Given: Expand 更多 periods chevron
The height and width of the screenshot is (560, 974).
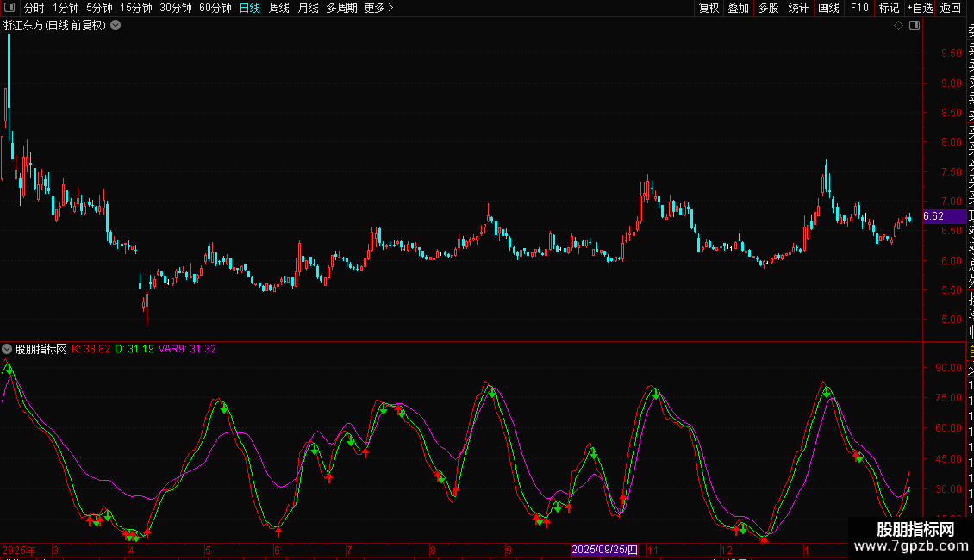Looking at the screenshot, I should click(x=390, y=8).
